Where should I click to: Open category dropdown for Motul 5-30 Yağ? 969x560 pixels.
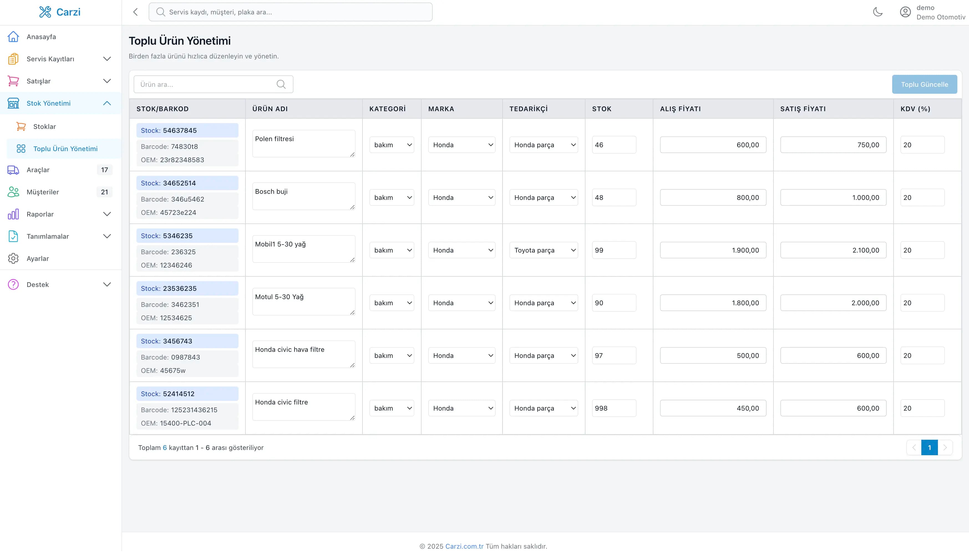[x=392, y=303]
